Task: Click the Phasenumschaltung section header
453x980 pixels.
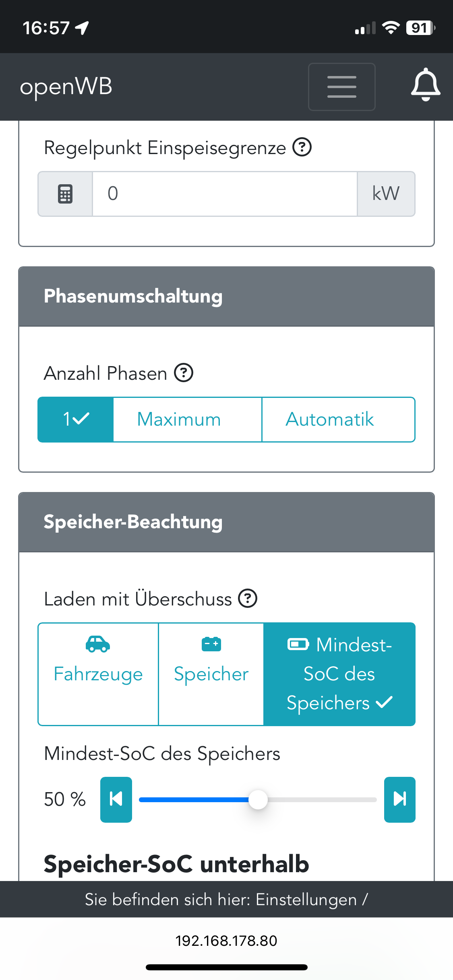Action: coord(226,296)
